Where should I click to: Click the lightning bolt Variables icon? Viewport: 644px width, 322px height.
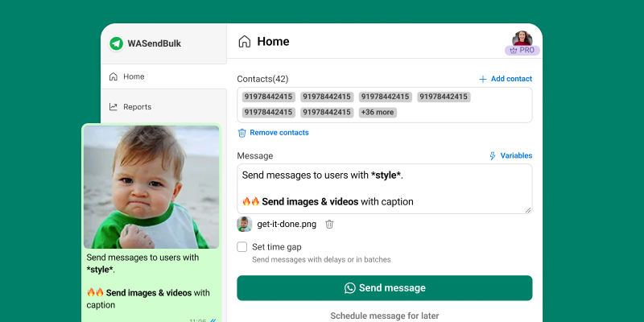[x=493, y=155]
